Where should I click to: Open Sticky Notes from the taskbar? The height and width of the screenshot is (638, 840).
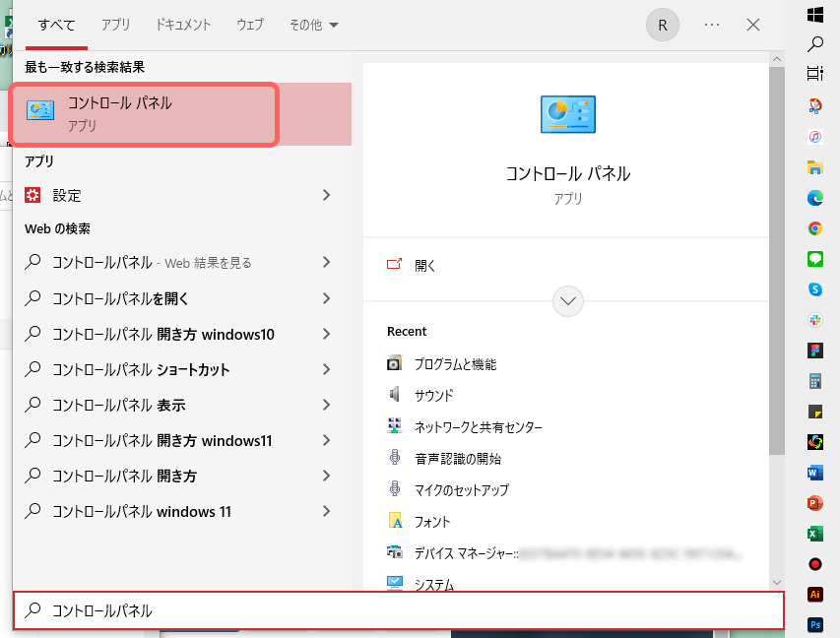tap(814, 412)
